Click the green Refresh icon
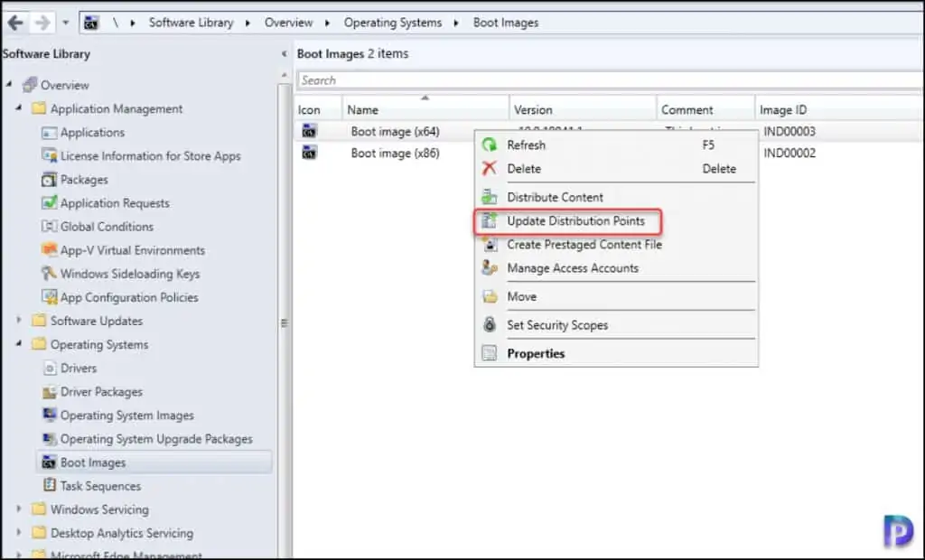The height and width of the screenshot is (560, 925). [490, 145]
